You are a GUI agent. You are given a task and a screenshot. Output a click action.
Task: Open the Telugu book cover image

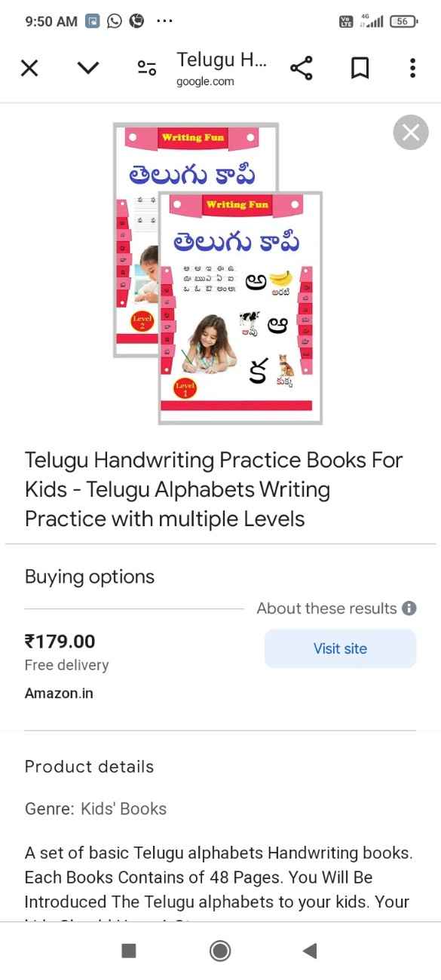218,274
